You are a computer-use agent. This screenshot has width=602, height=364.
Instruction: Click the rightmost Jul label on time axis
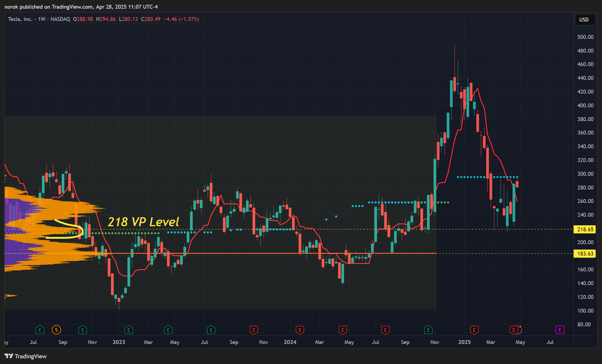(550, 342)
